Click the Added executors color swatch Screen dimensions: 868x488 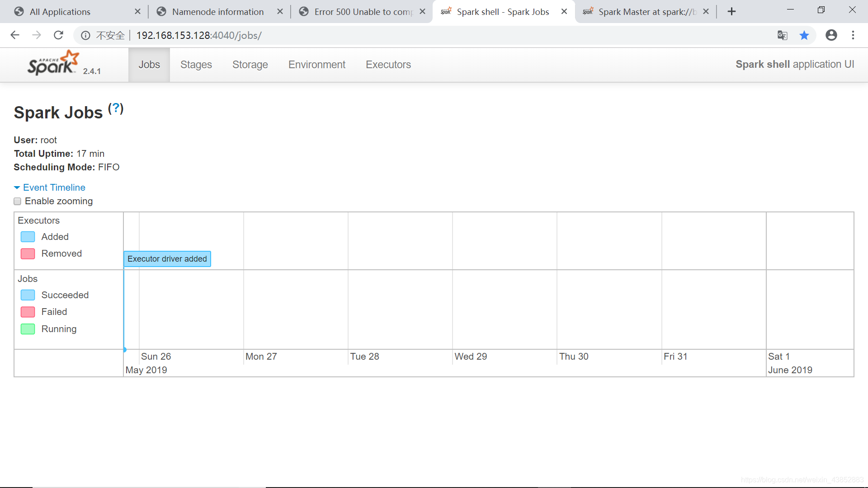(28, 237)
